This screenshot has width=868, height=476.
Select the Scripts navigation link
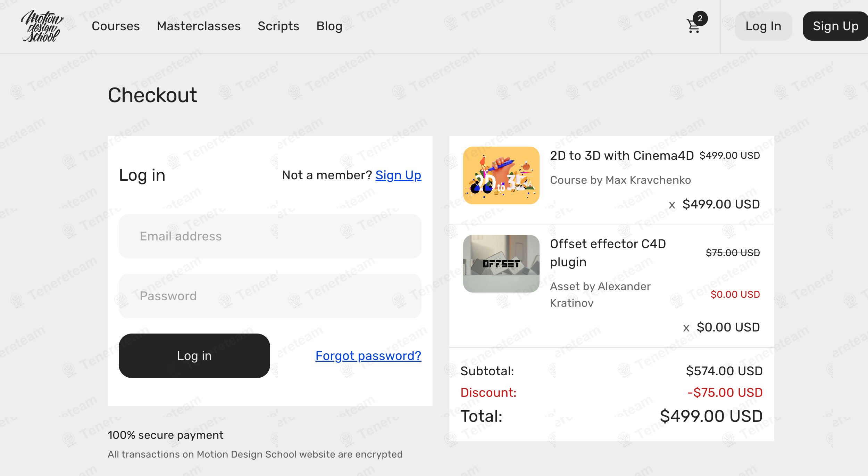278,26
